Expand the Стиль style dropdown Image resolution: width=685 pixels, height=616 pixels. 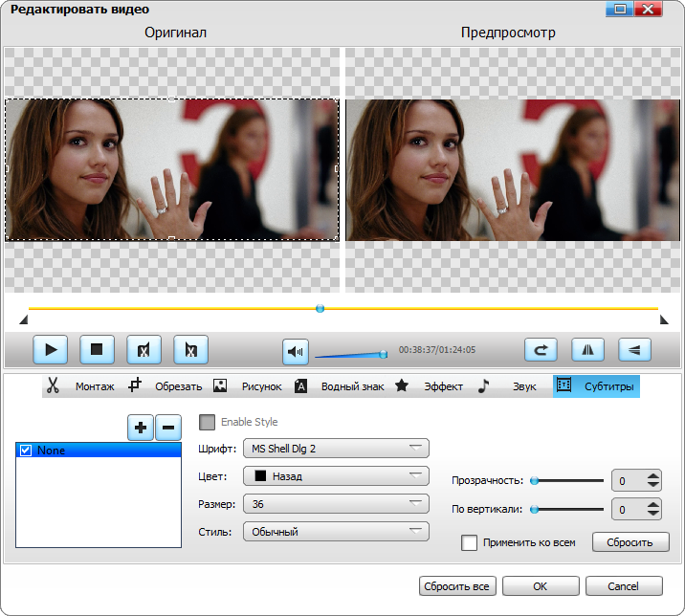[x=336, y=532]
